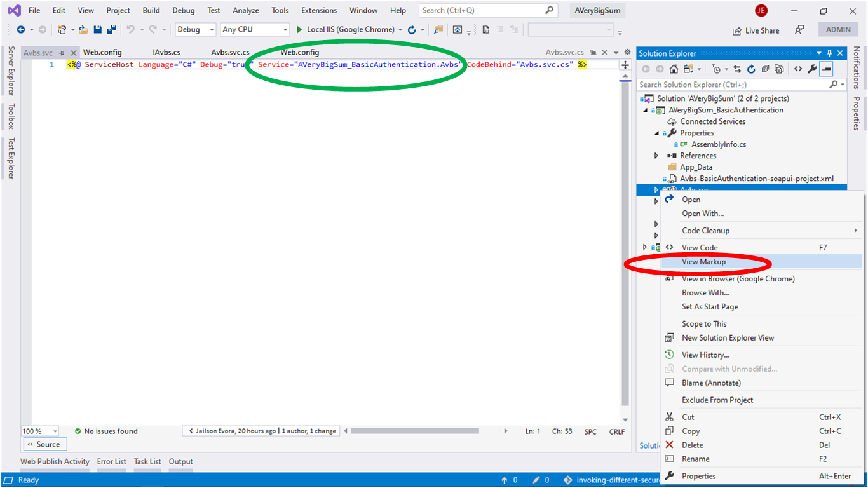Open the Any CPU platform dropdown

[x=254, y=29]
